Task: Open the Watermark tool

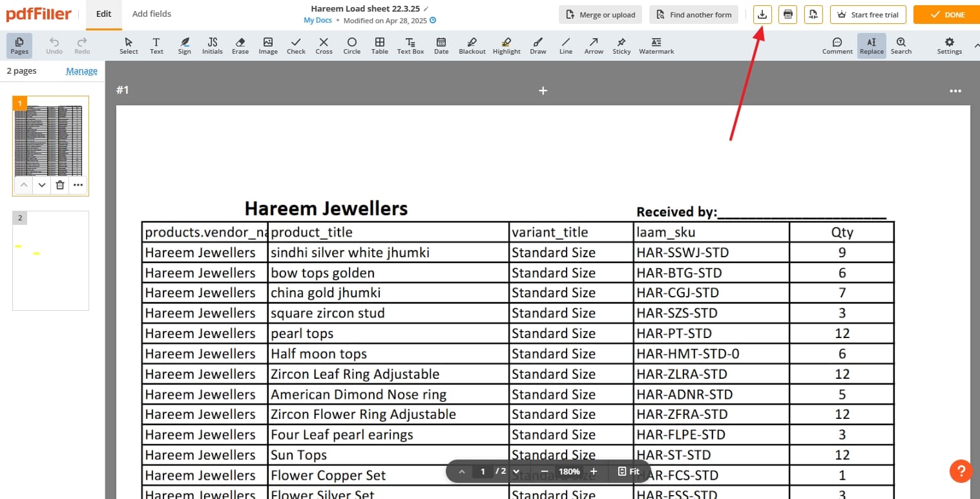Action: coord(656,46)
